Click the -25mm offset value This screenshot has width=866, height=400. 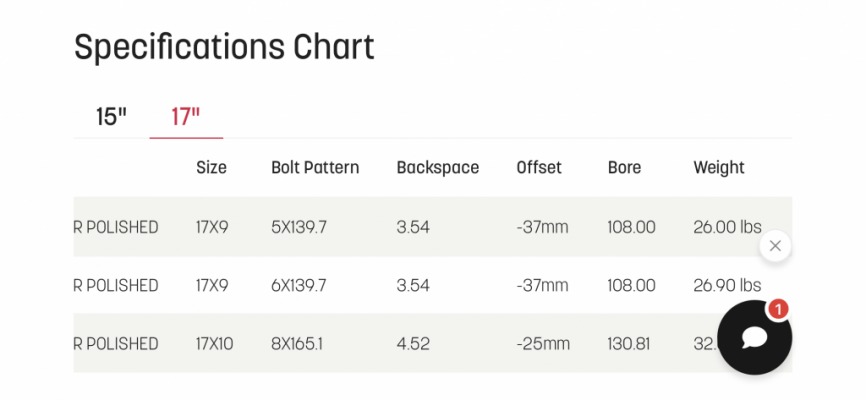click(x=543, y=344)
